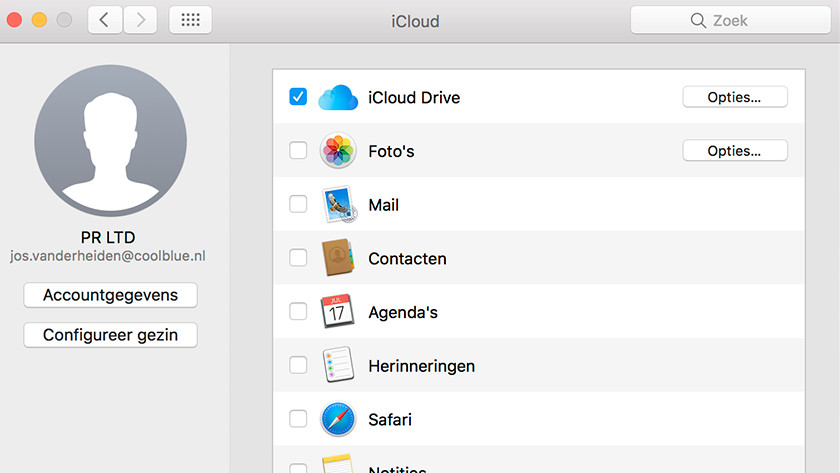
Task: Click the Agenda's calendar icon
Action: coord(338,311)
